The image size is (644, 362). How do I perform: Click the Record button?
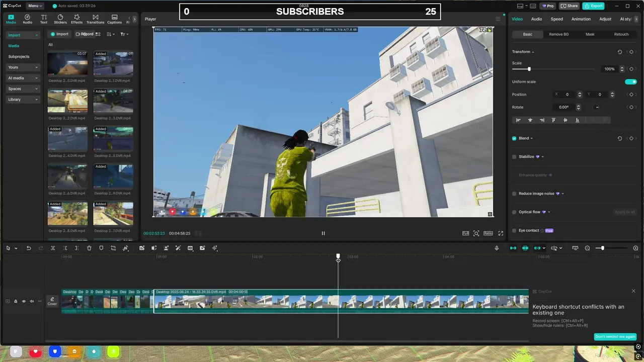click(85, 34)
